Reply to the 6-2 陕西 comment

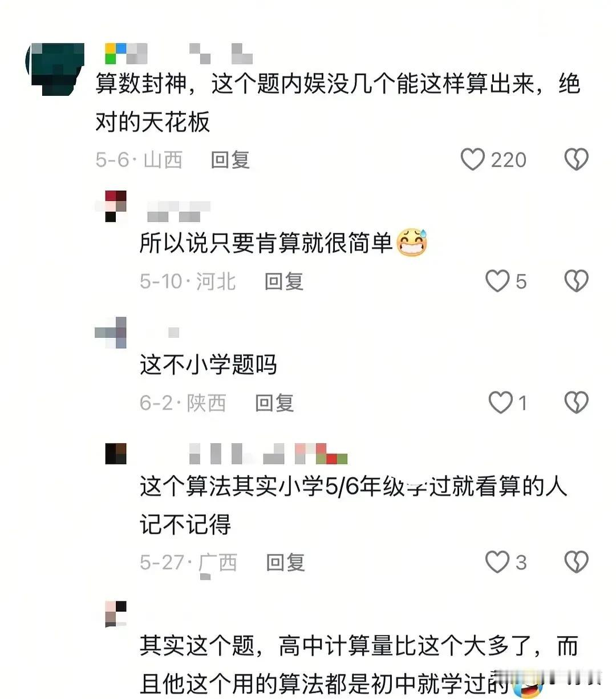pyautogui.click(x=274, y=403)
